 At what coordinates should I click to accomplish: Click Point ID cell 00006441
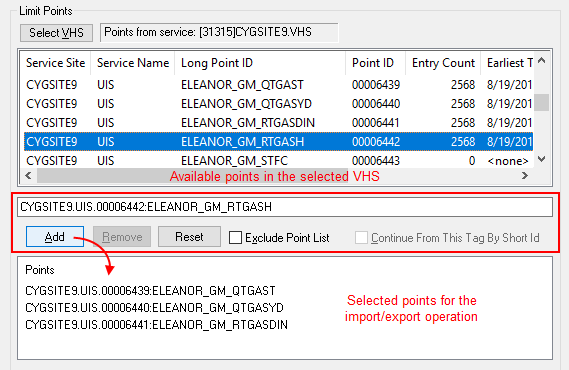click(x=376, y=123)
